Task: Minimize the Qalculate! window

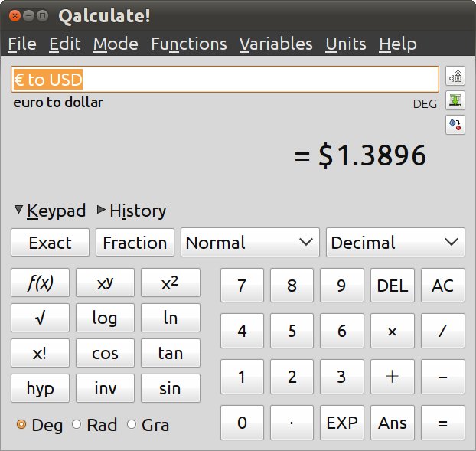Action: (x=28, y=15)
